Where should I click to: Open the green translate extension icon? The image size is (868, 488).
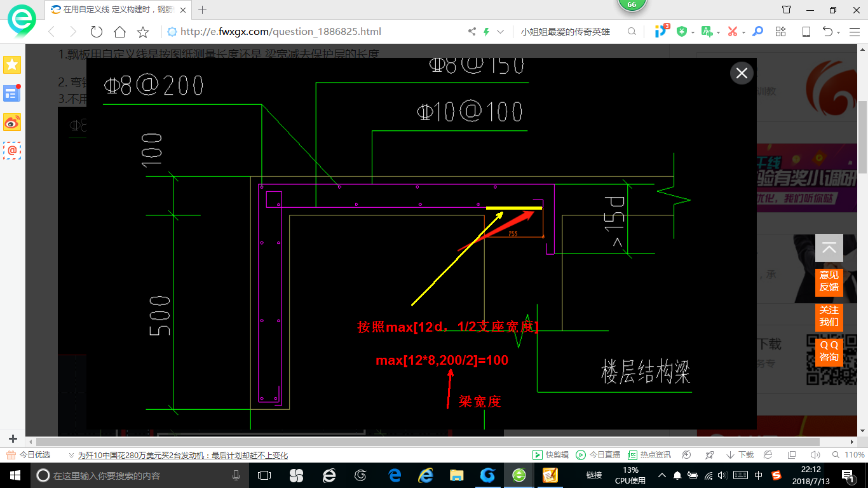click(x=707, y=32)
